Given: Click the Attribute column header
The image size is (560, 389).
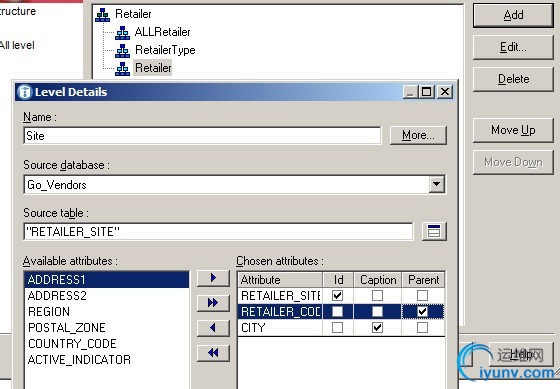Looking at the screenshot, I should point(280,280).
